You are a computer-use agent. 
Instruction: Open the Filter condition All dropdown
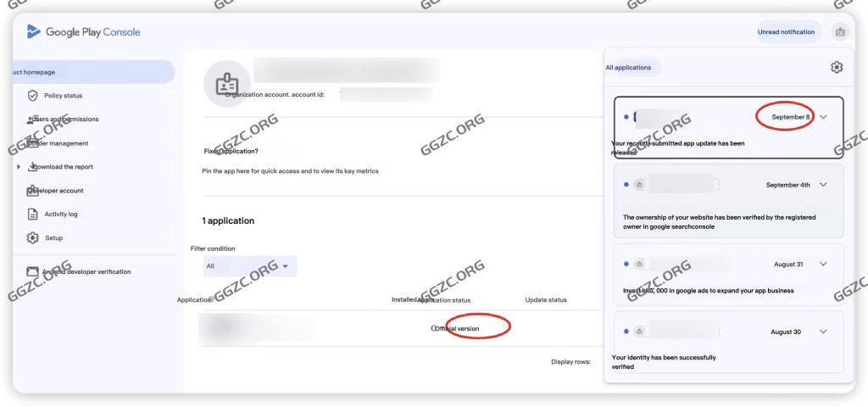tap(250, 266)
